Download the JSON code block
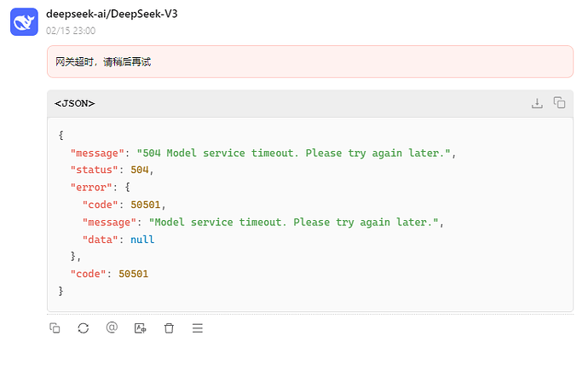This screenshot has height=371, width=588. [537, 103]
